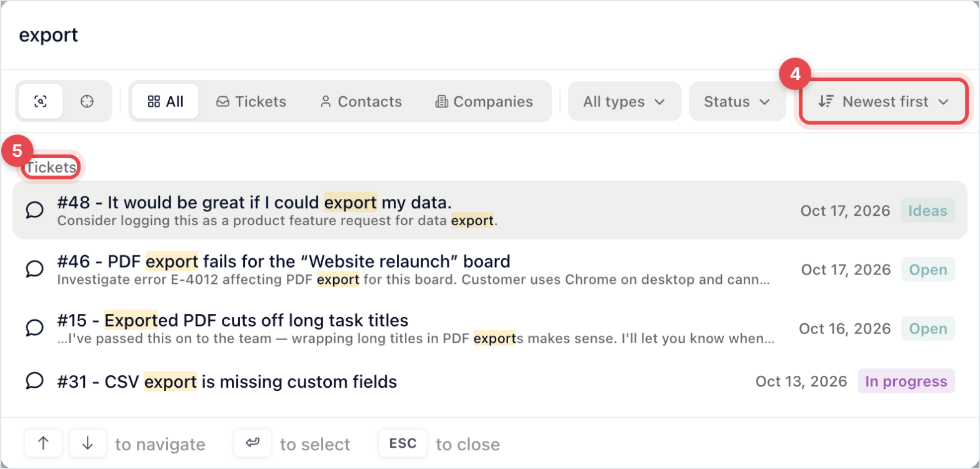The height and width of the screenshot is (469, 980).
Task: Click the return key select hint
Action: (x=252, y=444)
